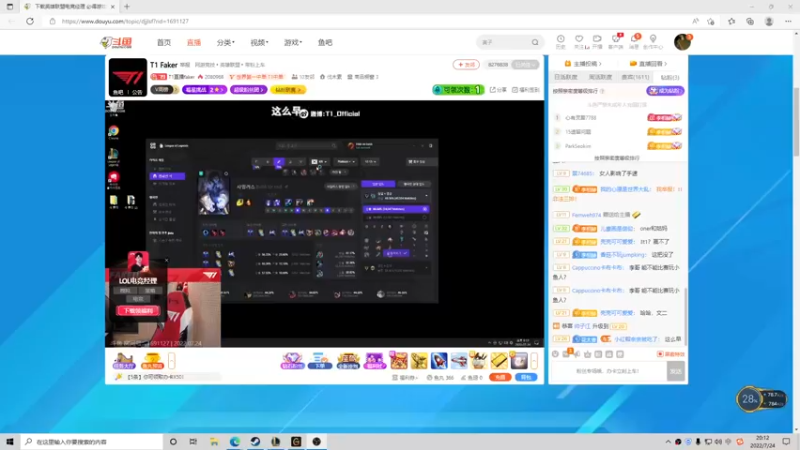Open the crown gift ranking icon
This screenshot has width=800, height=450.
click(348, 361)
